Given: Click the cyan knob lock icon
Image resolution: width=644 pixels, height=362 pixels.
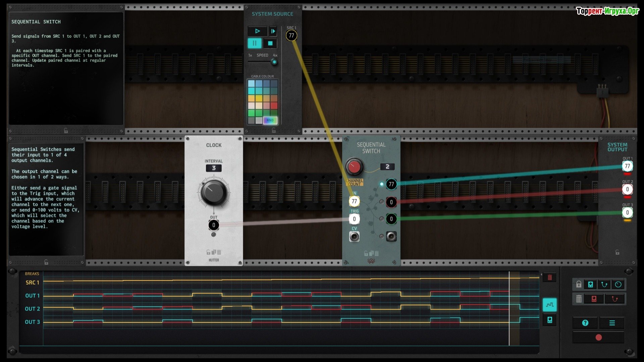Looking at the screenshot, I should point(618,285).
